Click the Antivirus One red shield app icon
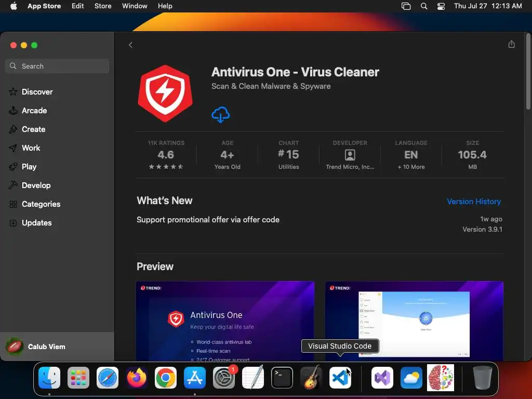The image size is (532, 399). point(165,94)
